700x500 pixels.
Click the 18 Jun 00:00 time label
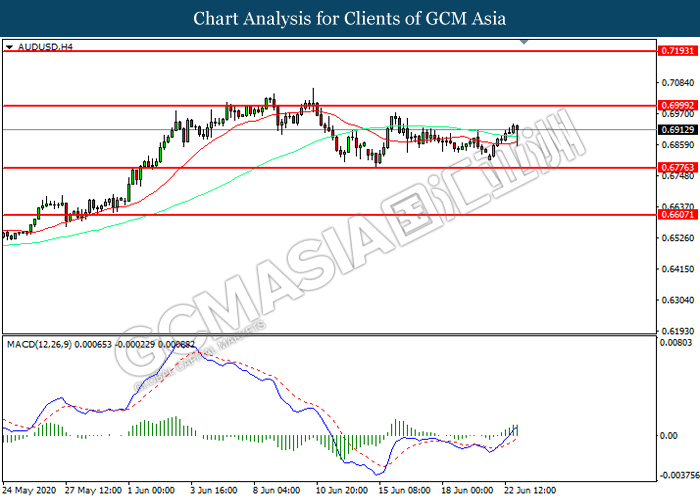point(467,491)
